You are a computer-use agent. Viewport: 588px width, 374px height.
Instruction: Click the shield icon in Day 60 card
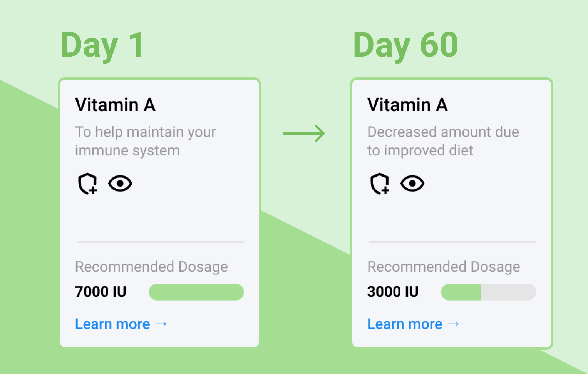[380, 184]
